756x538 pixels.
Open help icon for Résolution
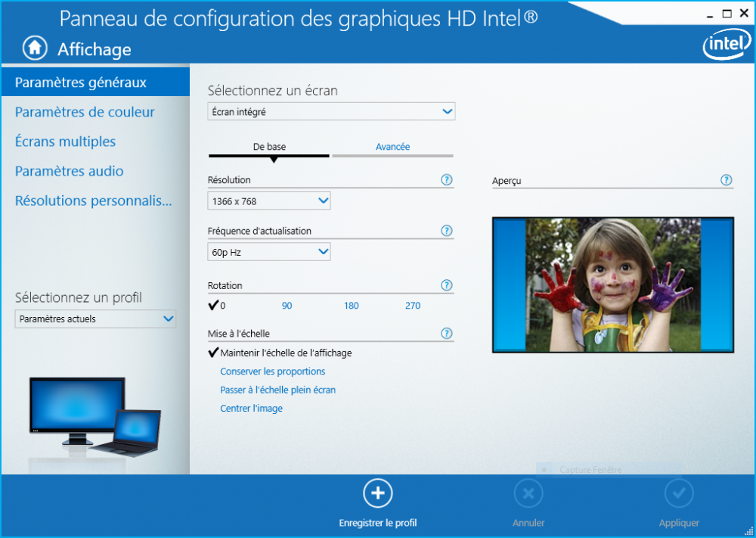[x=446, y=180]
